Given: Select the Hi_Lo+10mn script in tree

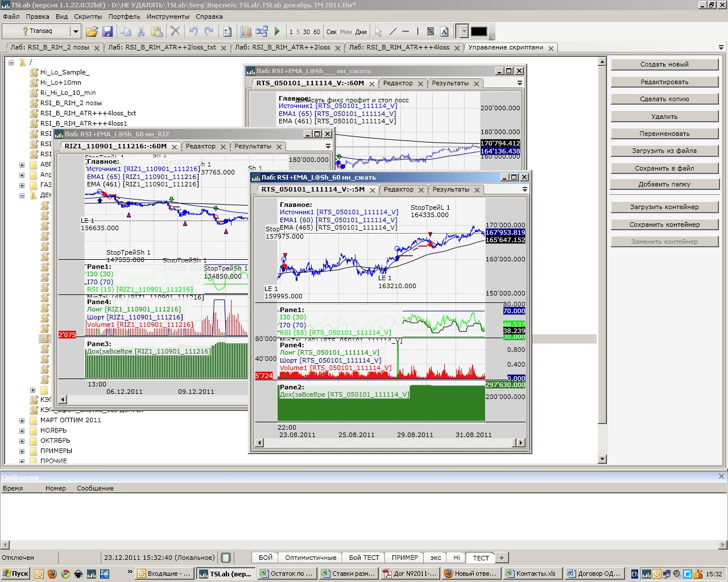Looking at the screenshot, I should [60, 82].
